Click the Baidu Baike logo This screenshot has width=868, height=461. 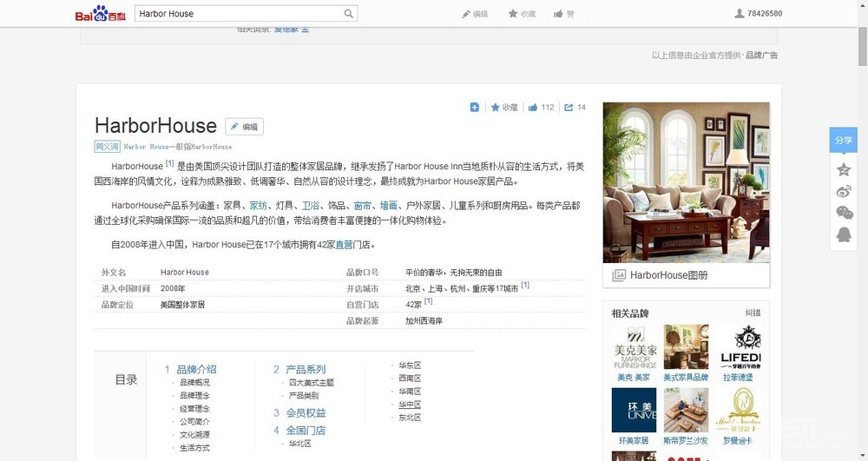pos(100,13)
